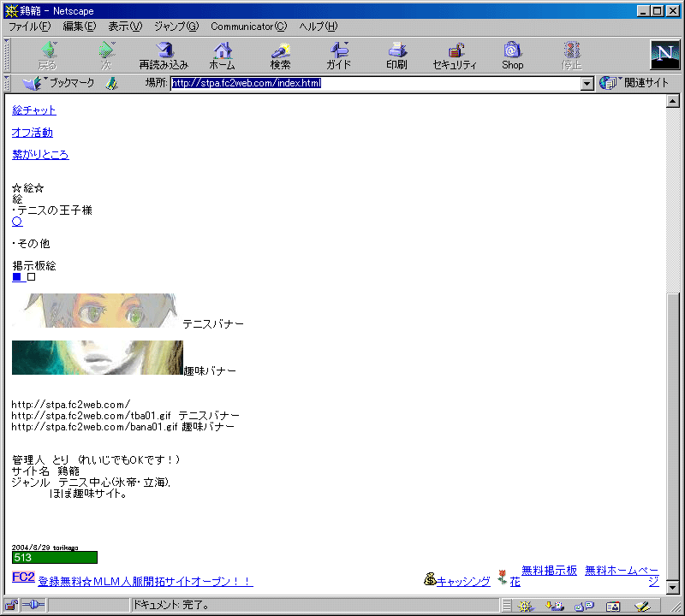
Task: Open the ヘルプ(H) menu
Action: click(319, 27)
